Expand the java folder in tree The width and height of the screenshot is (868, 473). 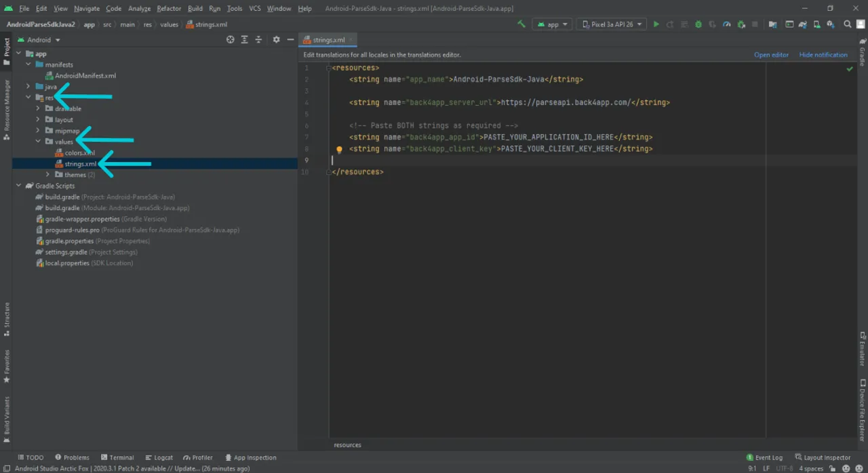(28, 87)
